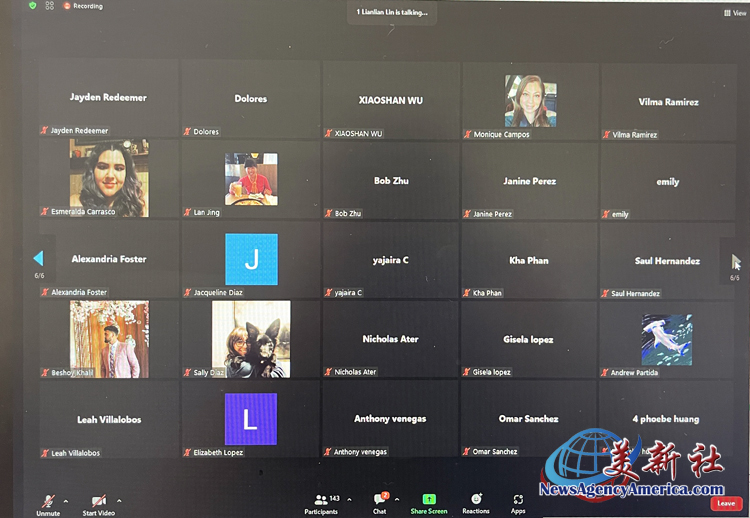The width and height of the screenshot is (750, 518).
Task: Click the Saul Hernandez participant tile
Action: point(667,261)
